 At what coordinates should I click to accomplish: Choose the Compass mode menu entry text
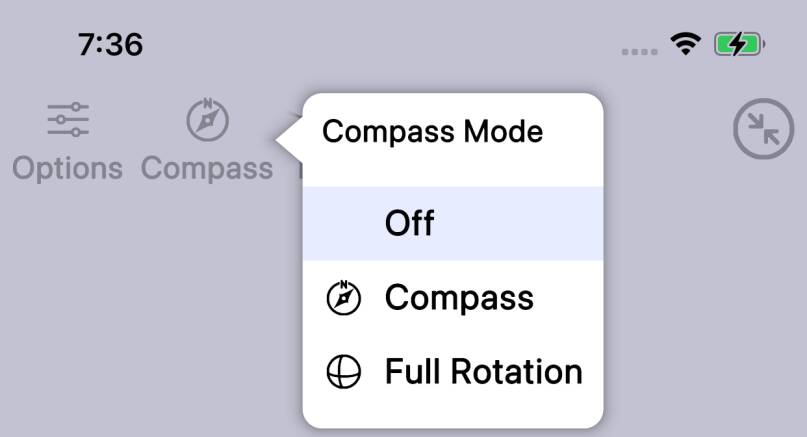459,298
